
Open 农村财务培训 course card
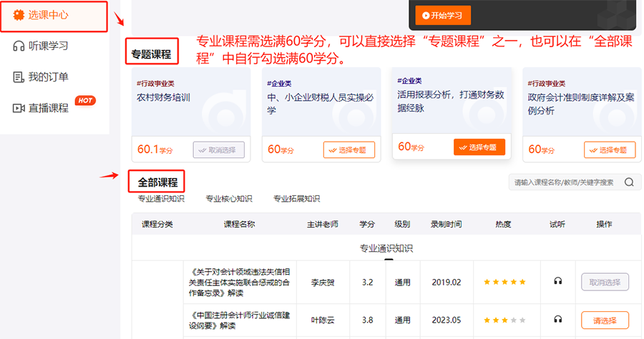191,100
